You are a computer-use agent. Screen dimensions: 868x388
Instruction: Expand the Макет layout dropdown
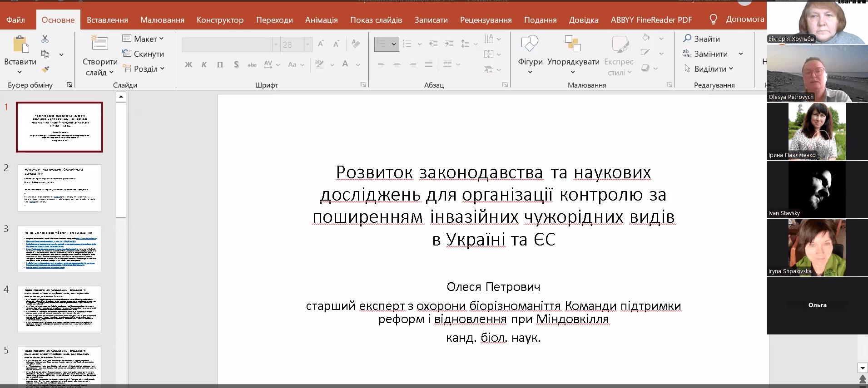(143, 39)
